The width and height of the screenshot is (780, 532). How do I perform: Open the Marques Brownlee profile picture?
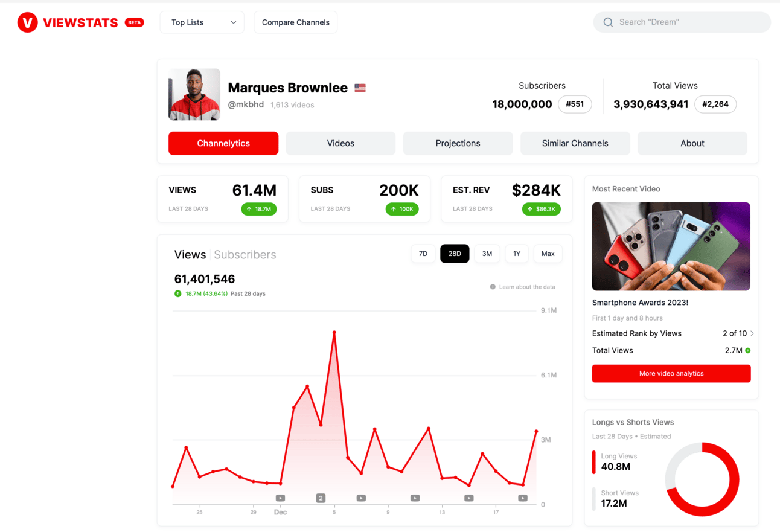[x=194, y=95]
